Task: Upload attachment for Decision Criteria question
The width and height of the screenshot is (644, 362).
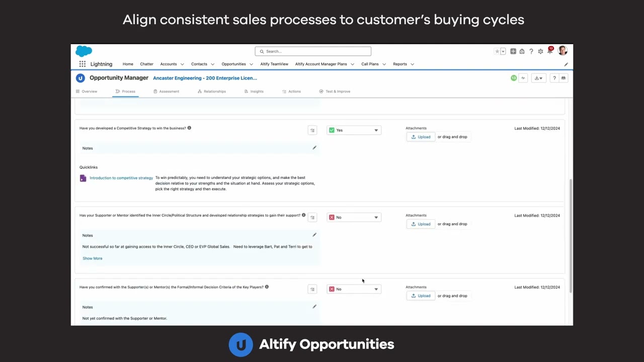Action: tap(421, 296)
